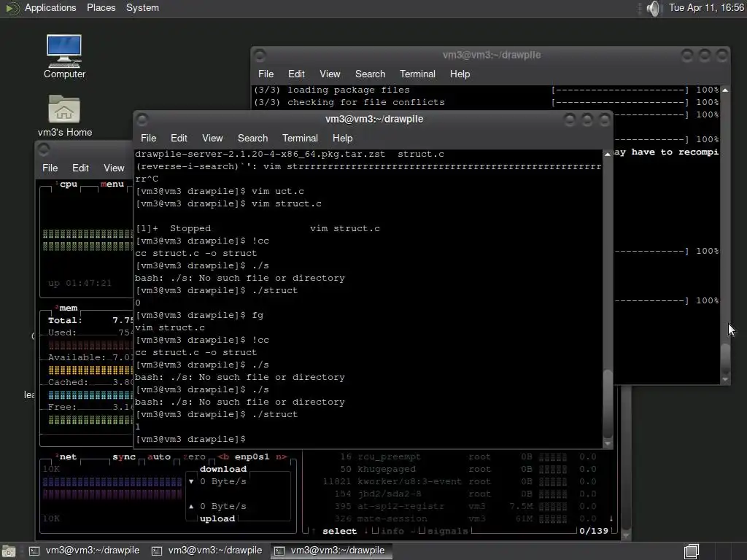This screenshot has width=747, height=560.
Task: Click btop menu button next to cpu
Action: (x=112, y=184)
